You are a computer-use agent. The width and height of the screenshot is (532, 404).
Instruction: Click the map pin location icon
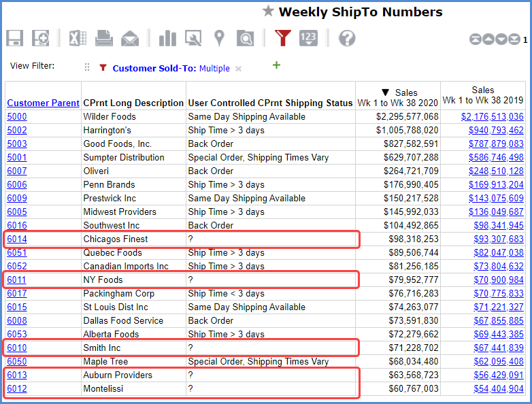(x=219, y=38)
